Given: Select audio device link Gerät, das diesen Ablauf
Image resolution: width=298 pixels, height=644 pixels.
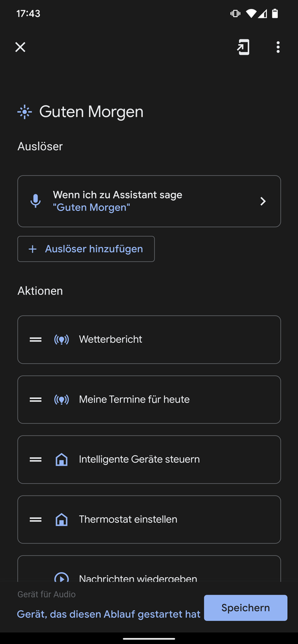Looking at the screenshot, I should (x=109, y=614).
